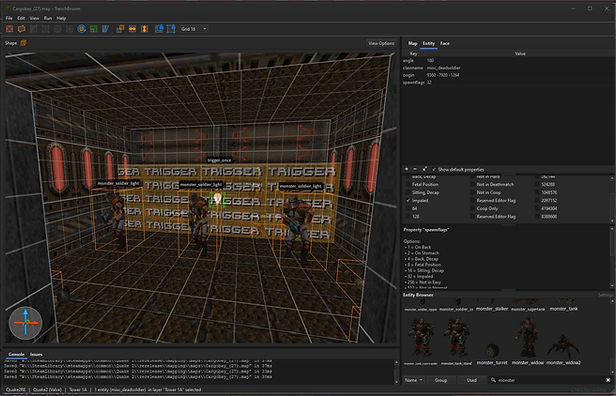The height and width of the screenshot is (396, 616).
Task: Enable the Coop Only flag
Action: click(x=473, y=209)
